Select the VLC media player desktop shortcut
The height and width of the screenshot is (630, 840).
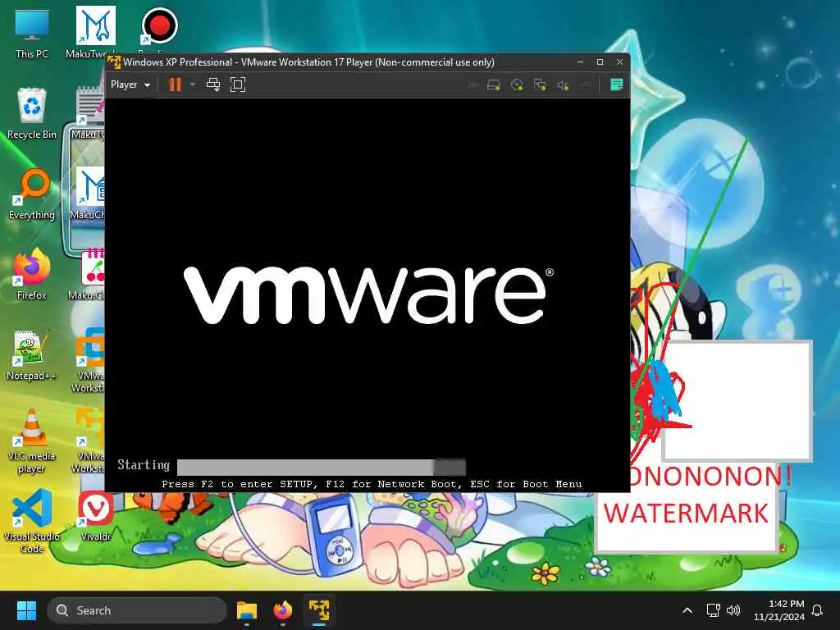[x=32, y=441]
